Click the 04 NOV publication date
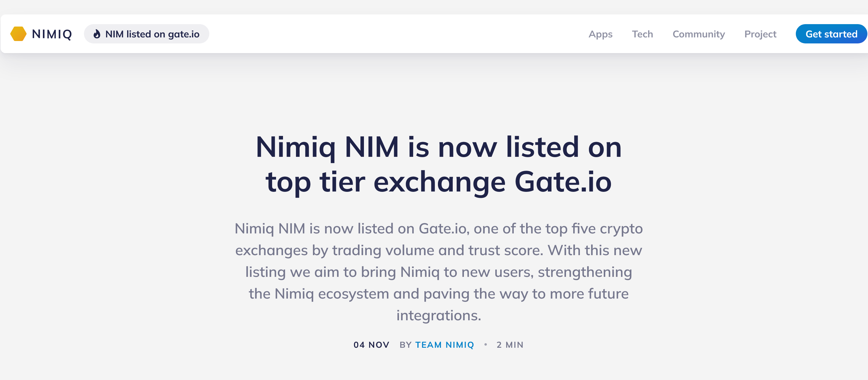Screen dimensions: 868x380 (371, 345)
